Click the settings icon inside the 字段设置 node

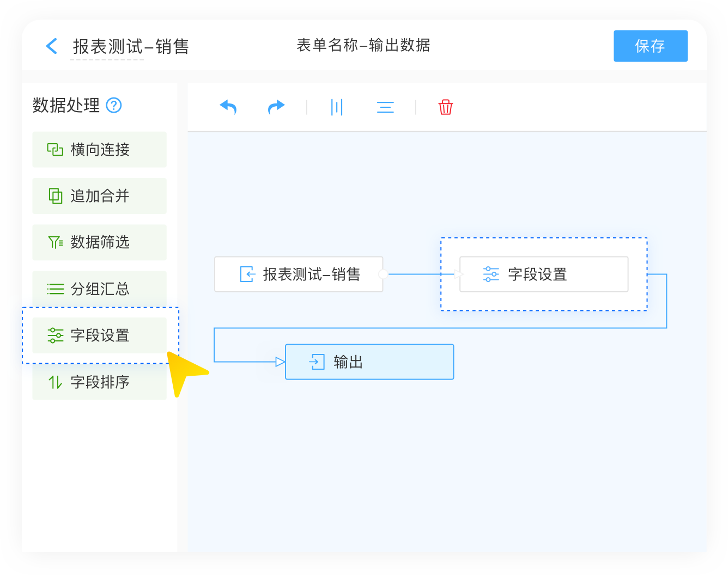[491, 274]
